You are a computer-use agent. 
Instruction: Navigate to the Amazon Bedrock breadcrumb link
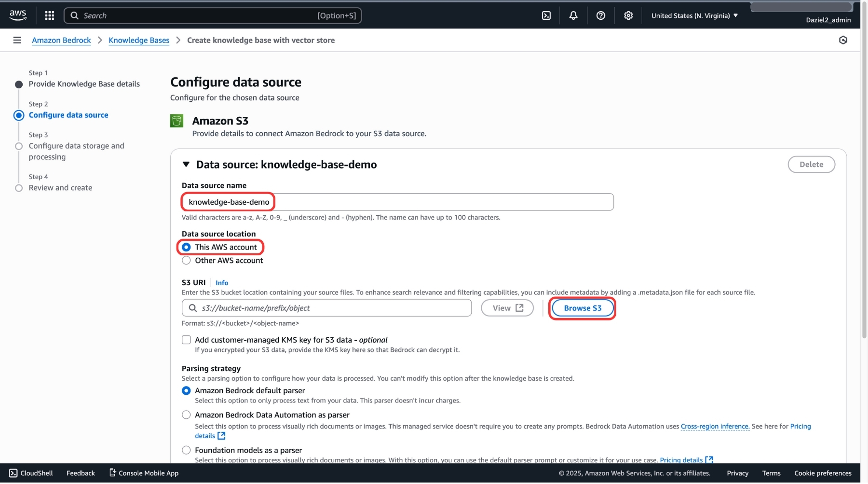pyautogui.click(x=61, y=40)
